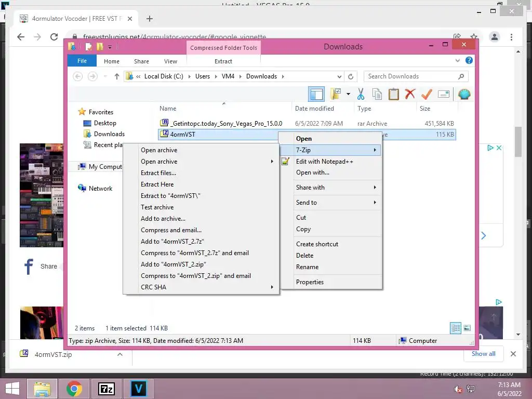Choose Compress and email... entry
The image size is (532, 399).
[x=201, y=230]
